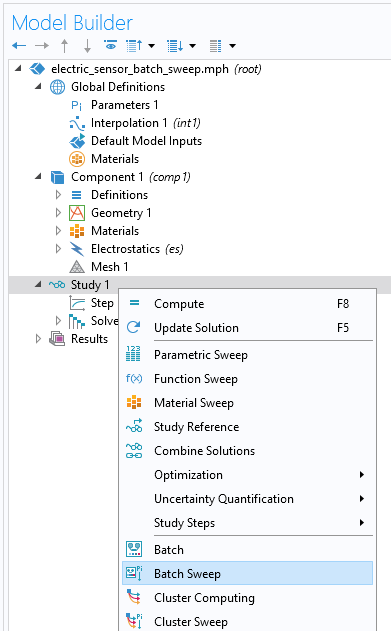The width and height of the screenshot is (391, 631).
Task: Click the back arrow in Model Builder toolbar
Action: tap(19, 46)
